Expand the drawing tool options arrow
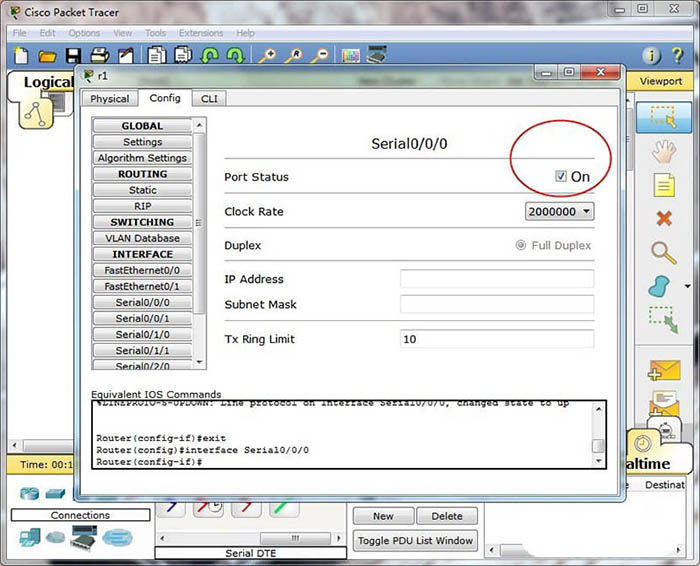 688,286
